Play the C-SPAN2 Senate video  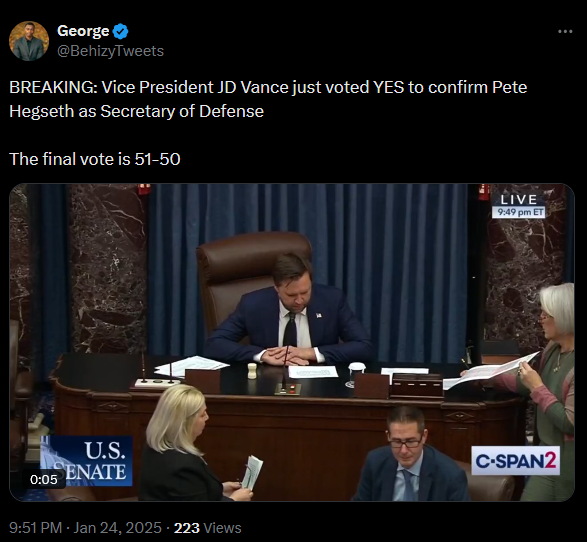point(292,342)
